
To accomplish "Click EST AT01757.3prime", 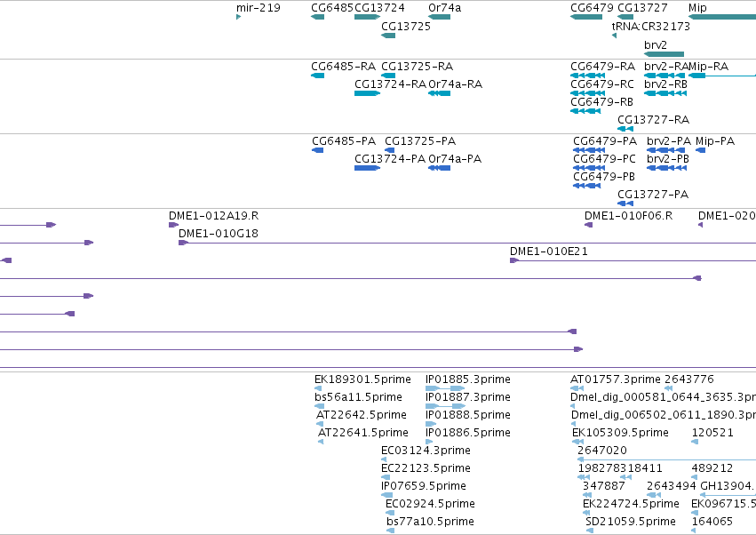I will coord(616,379).
